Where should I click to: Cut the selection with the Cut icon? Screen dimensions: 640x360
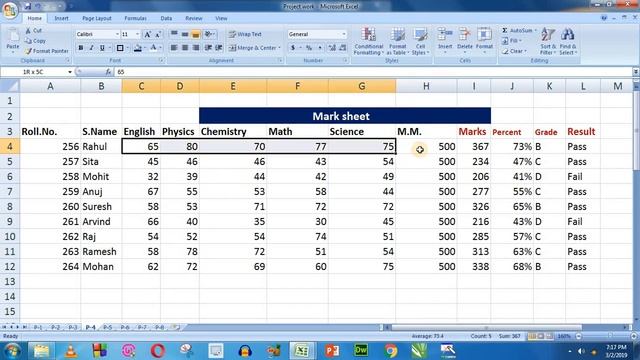point(33,31)
